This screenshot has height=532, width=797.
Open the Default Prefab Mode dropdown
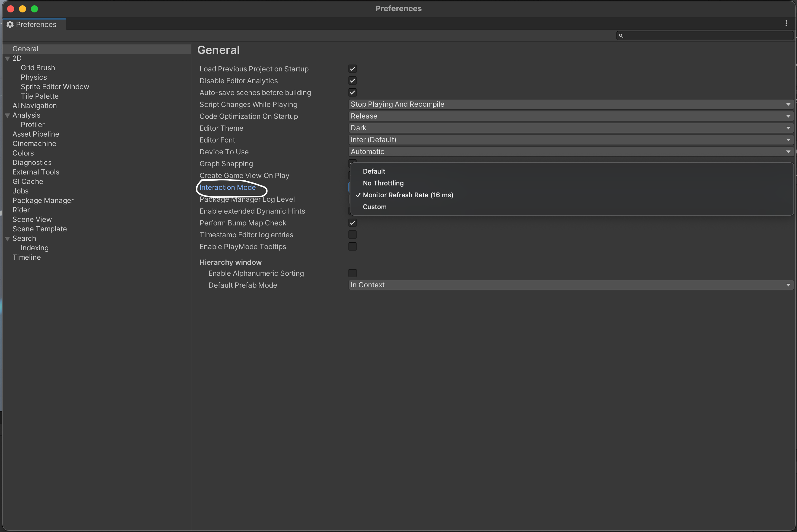tap(570, 285)
